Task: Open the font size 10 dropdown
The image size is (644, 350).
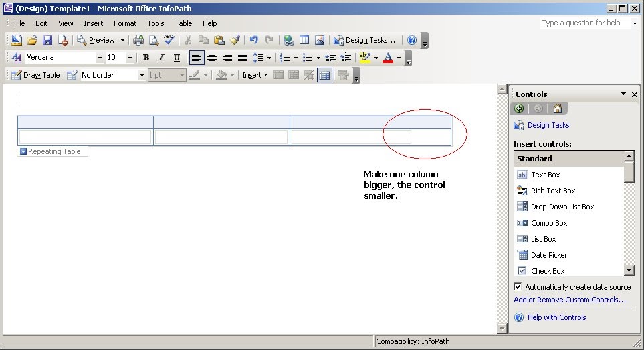Action: coord(130,58)
